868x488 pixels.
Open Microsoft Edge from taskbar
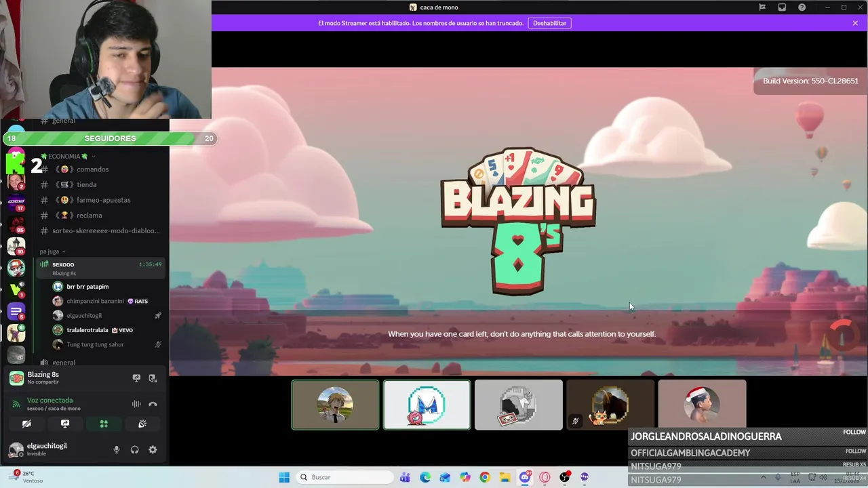coord(425,477)
